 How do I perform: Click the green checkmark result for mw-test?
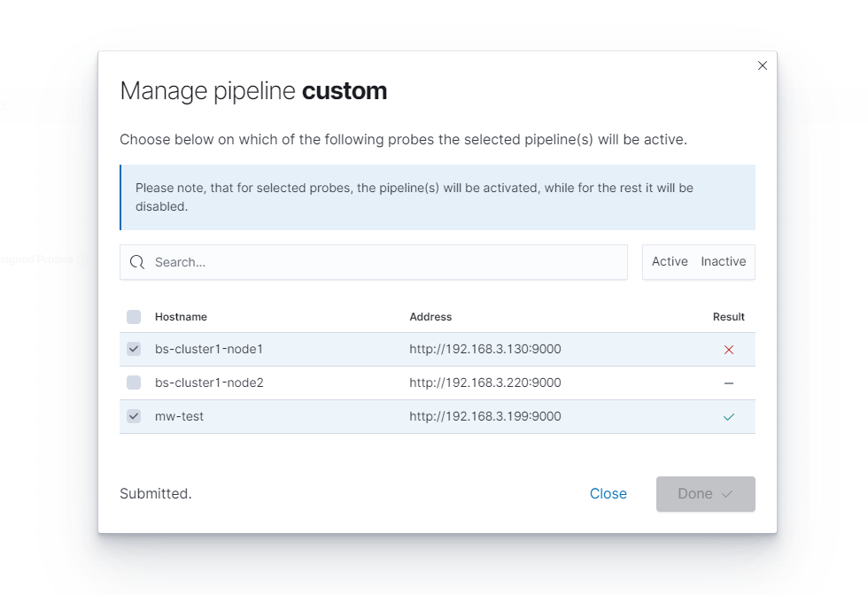(x=729, y=417)
